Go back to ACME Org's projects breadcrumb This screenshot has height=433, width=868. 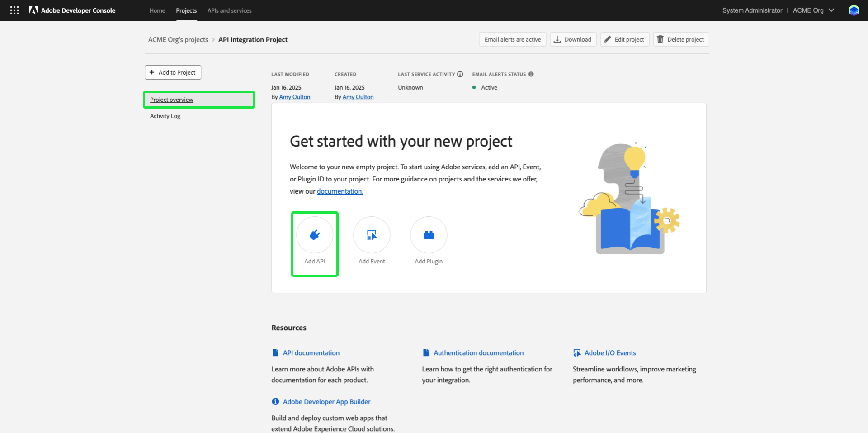(x=178, y=40)
